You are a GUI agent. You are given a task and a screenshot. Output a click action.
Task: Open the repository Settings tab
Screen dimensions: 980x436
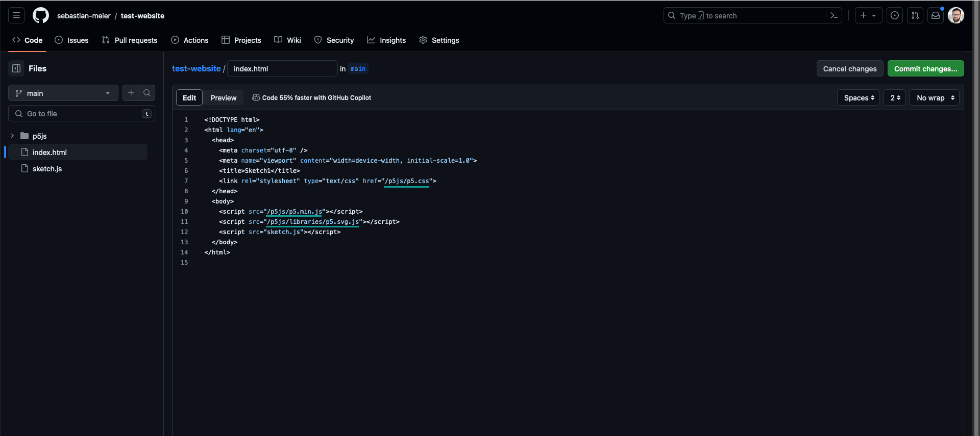coord(439,40)
